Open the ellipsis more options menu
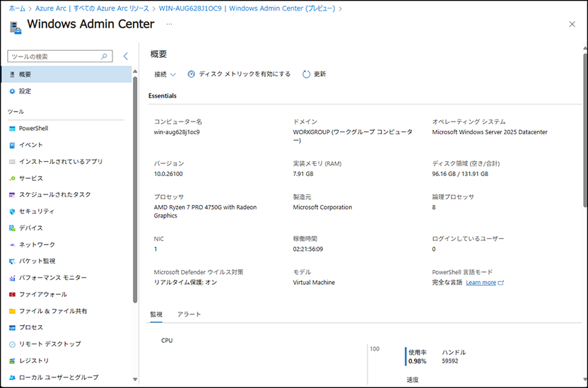 tap(169, 24)
